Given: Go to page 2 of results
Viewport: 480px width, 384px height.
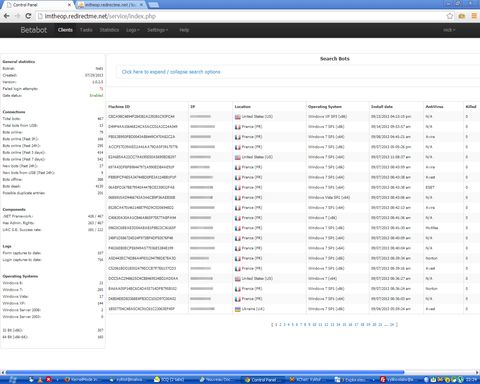Looking at the screenshot, I should point(280,325).
